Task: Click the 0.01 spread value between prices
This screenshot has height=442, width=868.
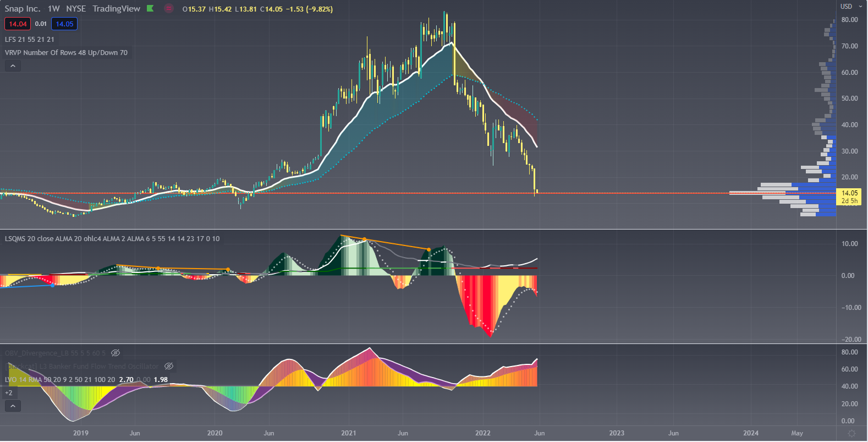Action: pos(41,24)
